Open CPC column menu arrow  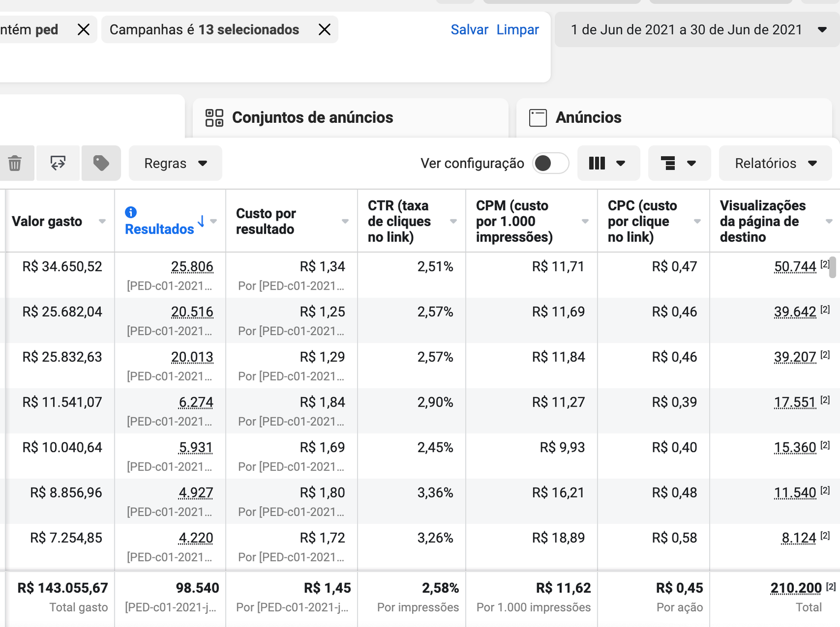click(698, 221)
